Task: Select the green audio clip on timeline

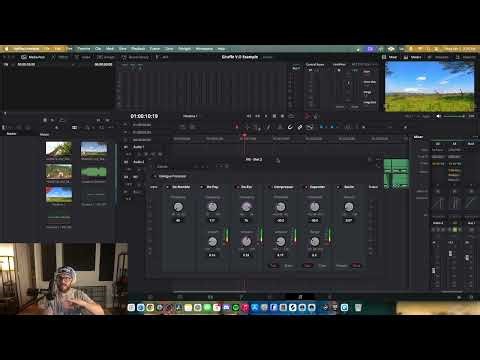Action: click(x=396, y=174)
